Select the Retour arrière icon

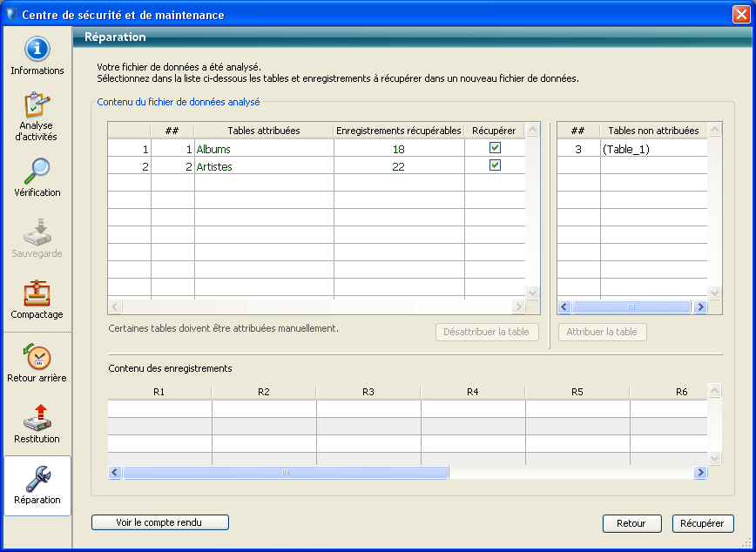[37, 357]
